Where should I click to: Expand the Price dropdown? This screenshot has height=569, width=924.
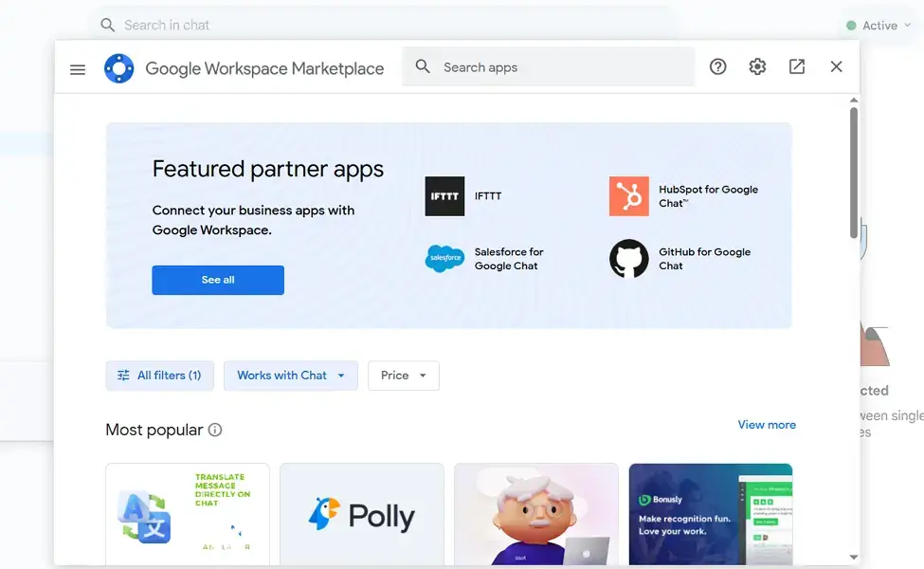[403, 376]
